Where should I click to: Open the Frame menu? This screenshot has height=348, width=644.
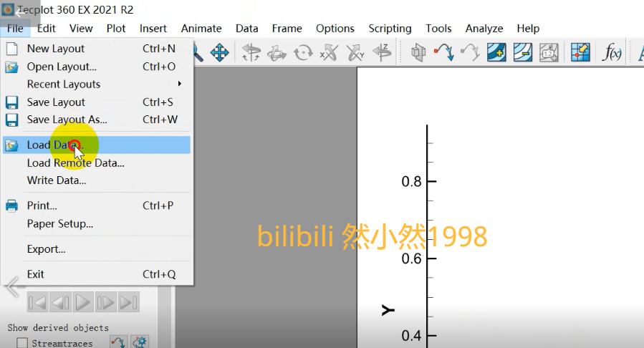(x=287, y=29)
